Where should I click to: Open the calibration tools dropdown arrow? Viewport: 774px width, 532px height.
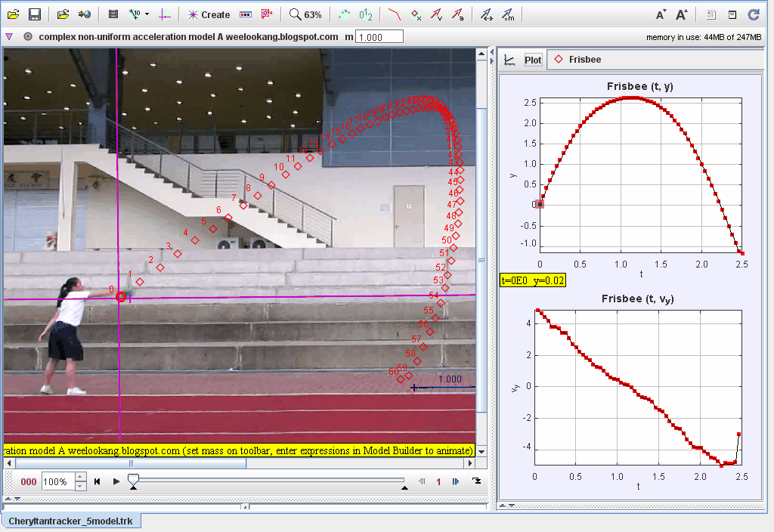point(147,14)
